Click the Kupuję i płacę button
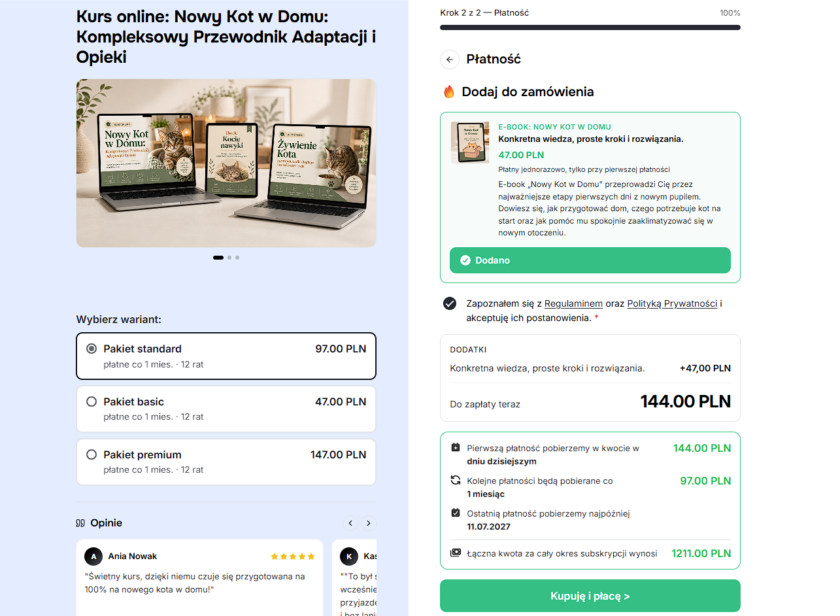Image resolution: width=840 pixels, height=616 pixels. 590,596
